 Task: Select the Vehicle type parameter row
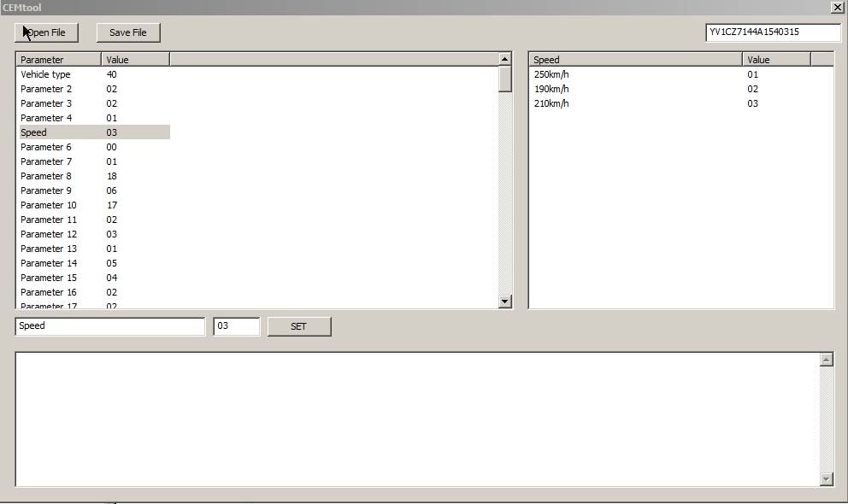46,74
